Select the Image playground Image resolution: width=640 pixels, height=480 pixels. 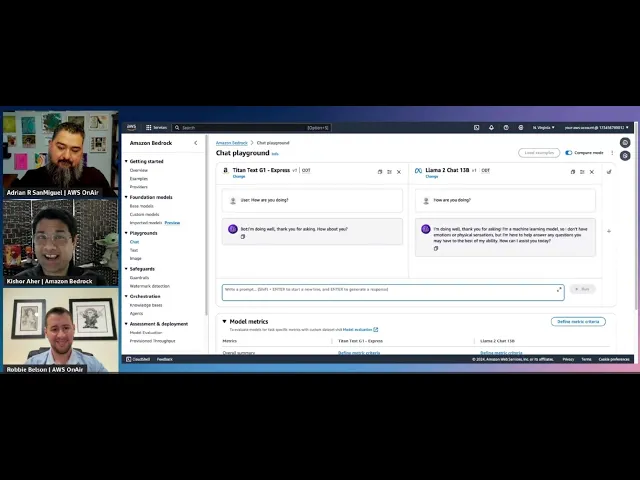(x=136, y=258)
